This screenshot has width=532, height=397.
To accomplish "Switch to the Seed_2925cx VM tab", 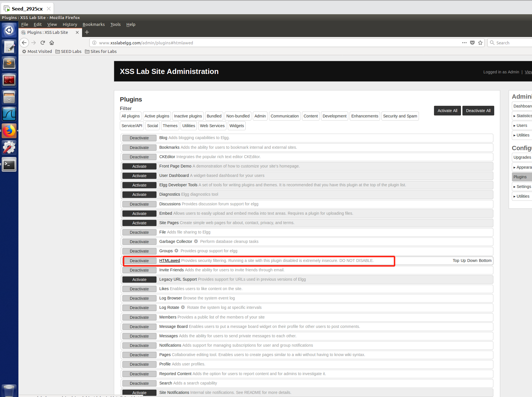I will pos(27,9).
